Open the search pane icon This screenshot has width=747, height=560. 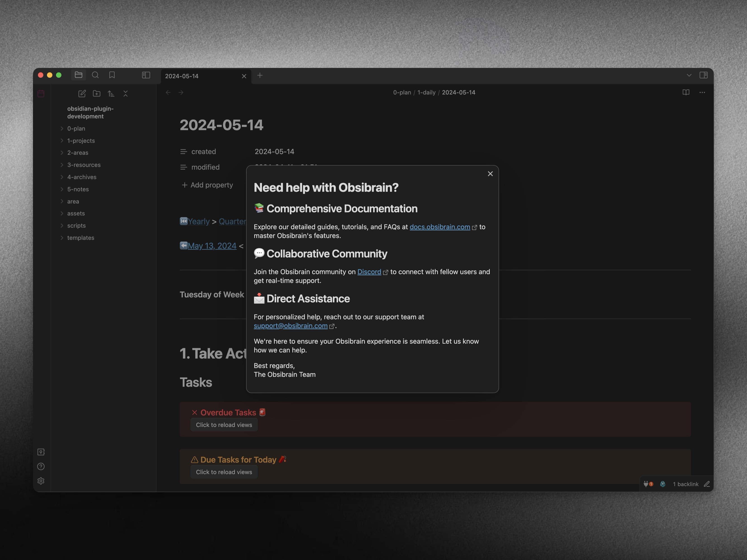[95, 75]
